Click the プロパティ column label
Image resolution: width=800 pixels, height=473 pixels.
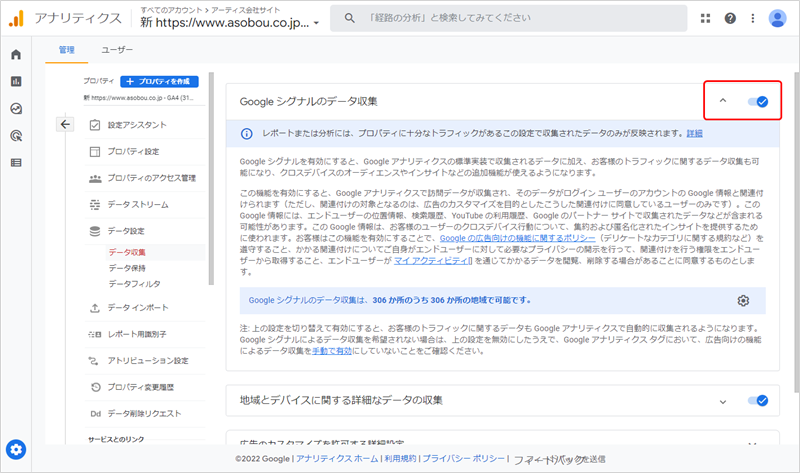pos(98,81)
